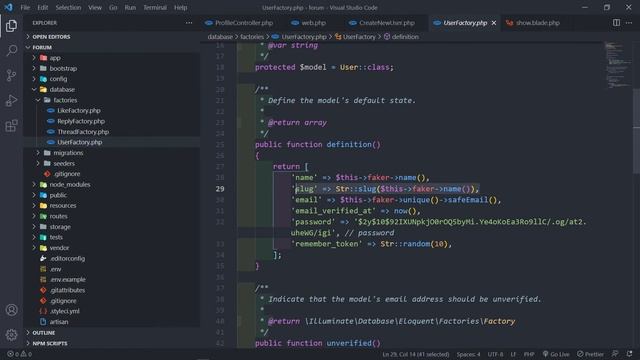Collapse the factories folder
Viewport: 640px width, 360px height.
[x=65, y=100]
